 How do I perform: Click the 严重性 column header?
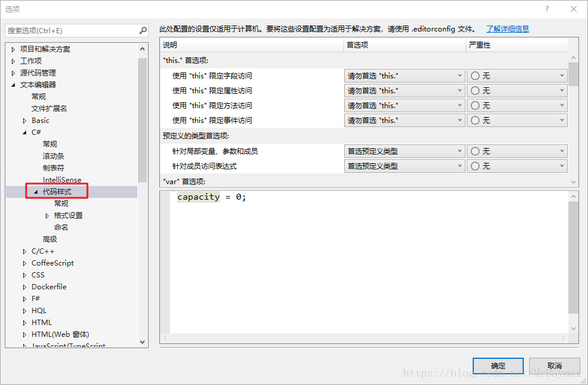click(x=517, y=45)
